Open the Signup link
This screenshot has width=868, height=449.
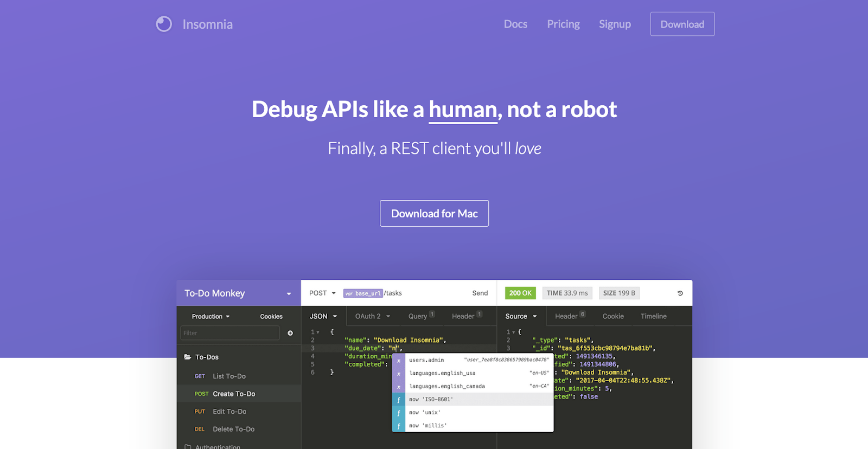point(615,24)
